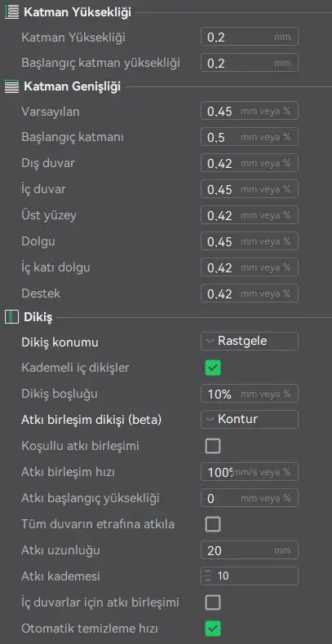Enable Koşullu atkı birleşimi checkbox

pos(213,446)
